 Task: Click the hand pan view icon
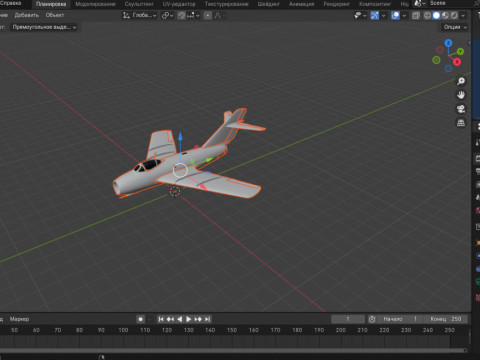(x=461, y=95)
